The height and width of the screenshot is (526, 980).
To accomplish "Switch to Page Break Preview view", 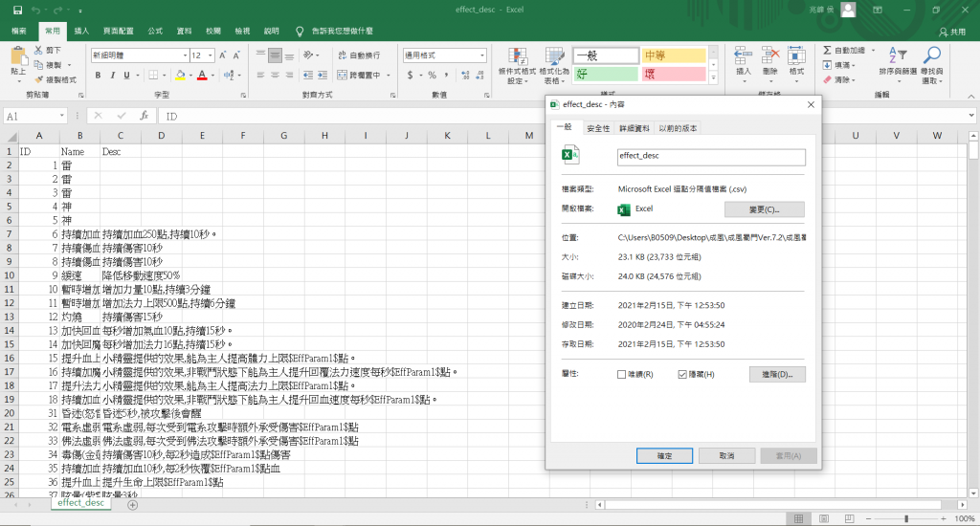I will click(x=849, y=518).
